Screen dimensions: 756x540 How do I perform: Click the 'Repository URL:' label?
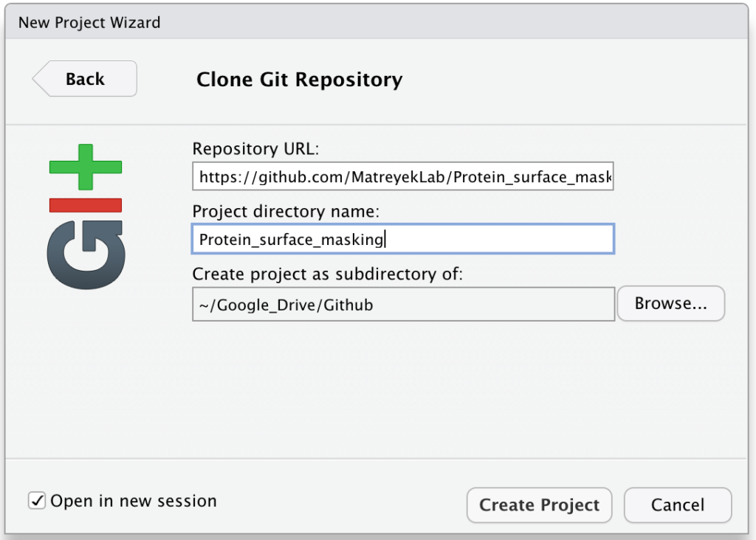click(255, 149)
